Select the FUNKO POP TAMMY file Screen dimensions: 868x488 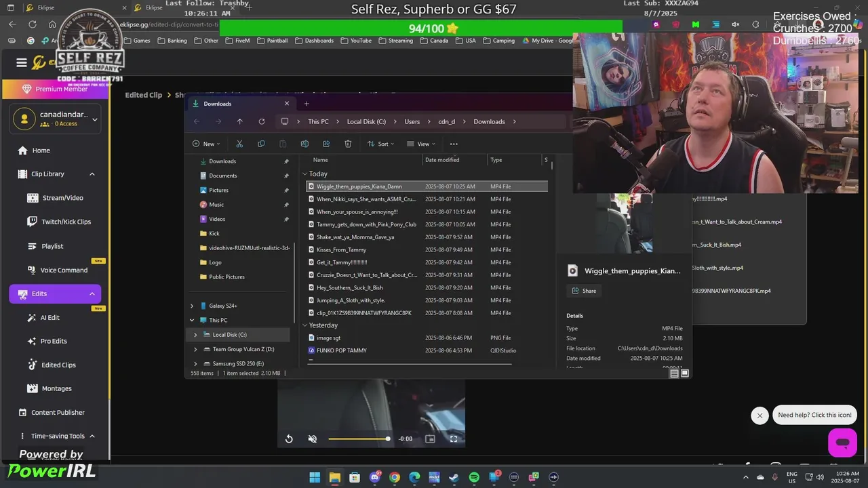[x=427, y=350]
